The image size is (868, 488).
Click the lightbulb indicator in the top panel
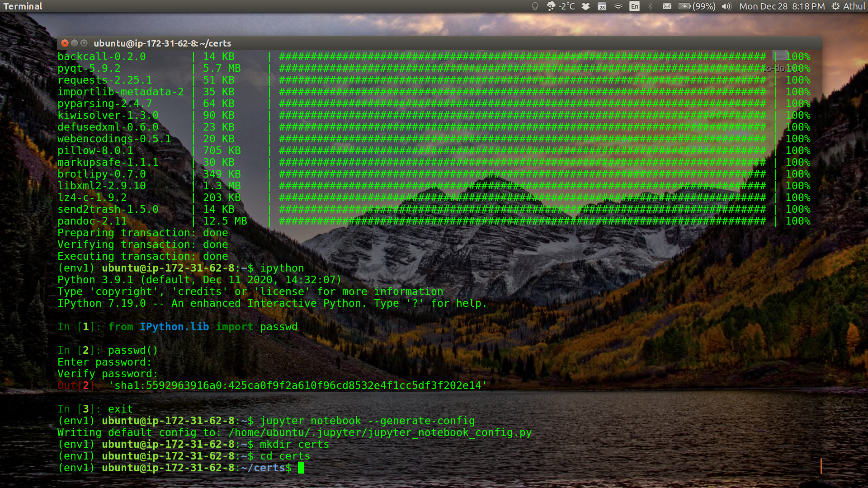click(x=535, y=6)
